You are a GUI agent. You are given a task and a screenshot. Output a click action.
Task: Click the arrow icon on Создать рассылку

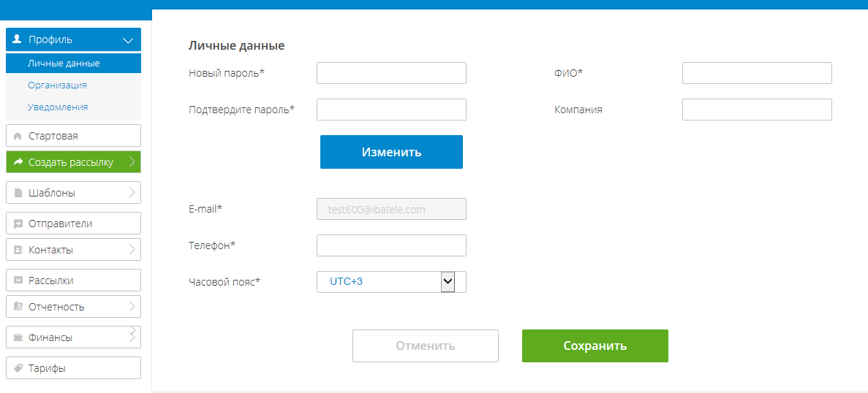[18, 162]
